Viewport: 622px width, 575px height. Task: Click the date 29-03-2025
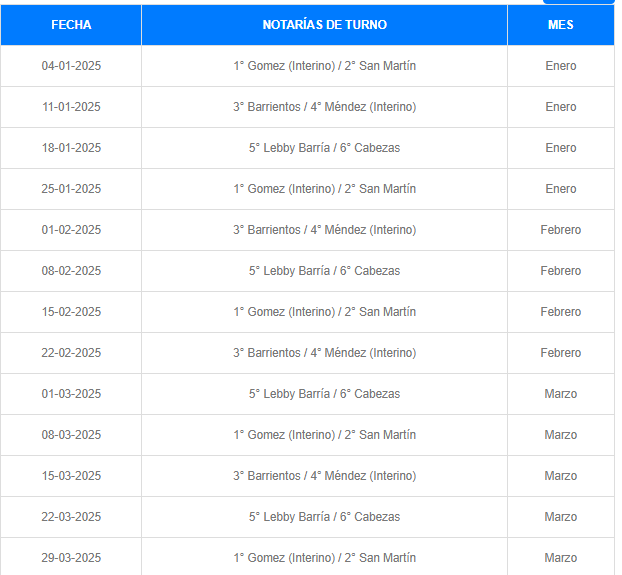tap(71, 557)
